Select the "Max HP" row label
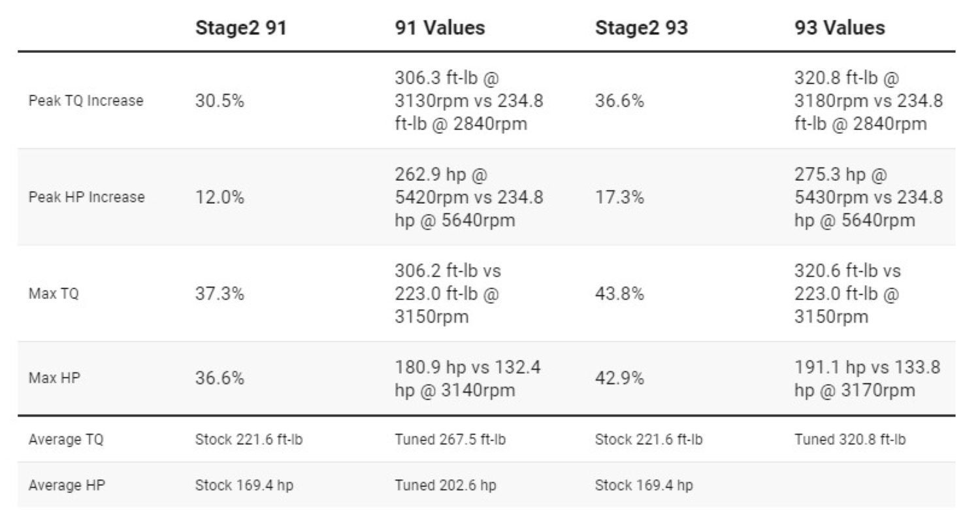Screen dimensions: 980x510 (54, 377)
